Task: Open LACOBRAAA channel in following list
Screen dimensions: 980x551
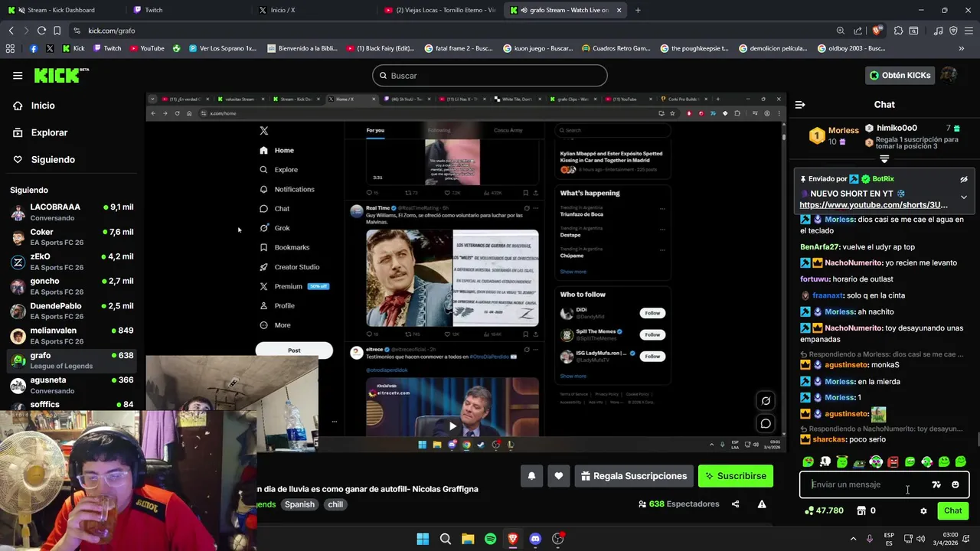Action: click(x=72, y=212)
